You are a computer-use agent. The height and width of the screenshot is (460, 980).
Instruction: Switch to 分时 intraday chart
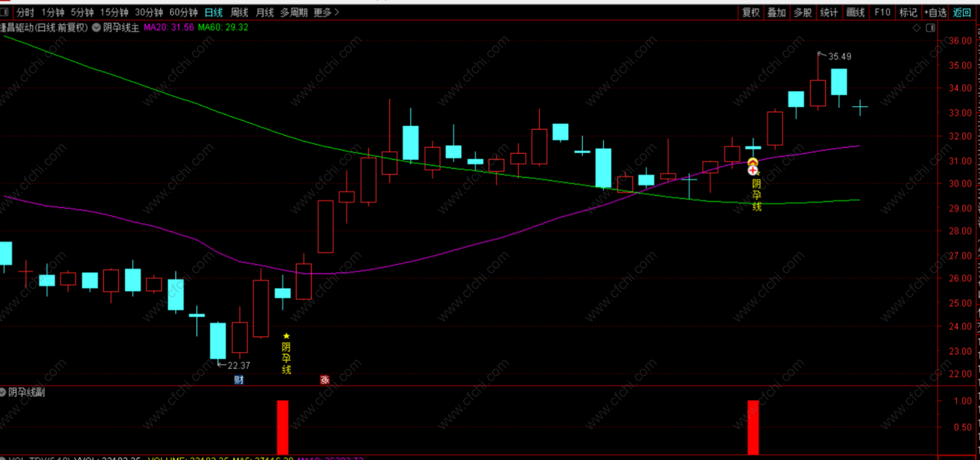[x=25, y=13]
